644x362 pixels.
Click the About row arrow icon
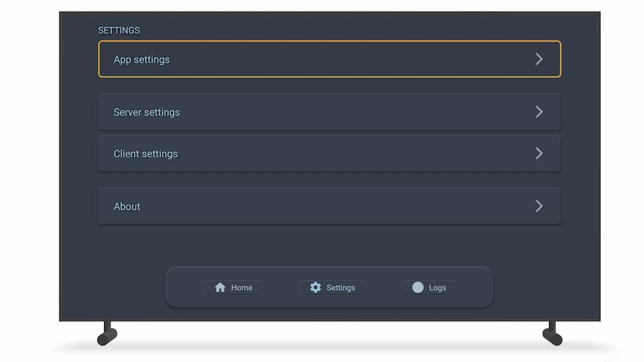pyautogui.click(x=539, y=206)
